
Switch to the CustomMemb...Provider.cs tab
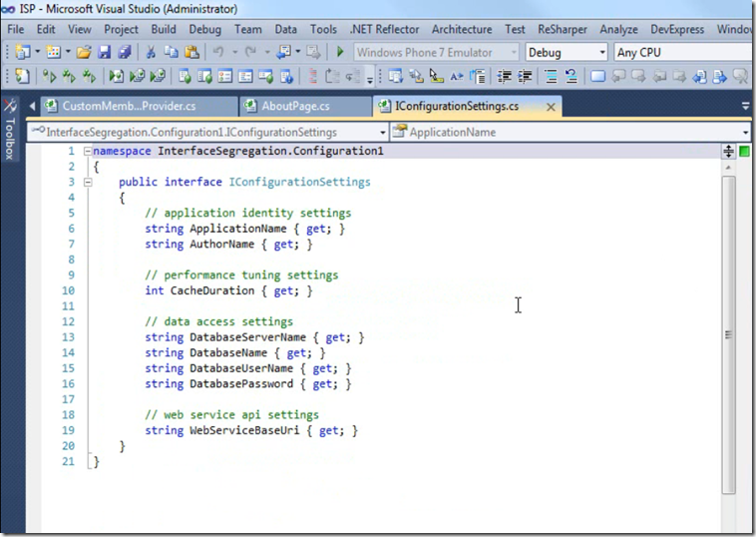tap(139, 106)
